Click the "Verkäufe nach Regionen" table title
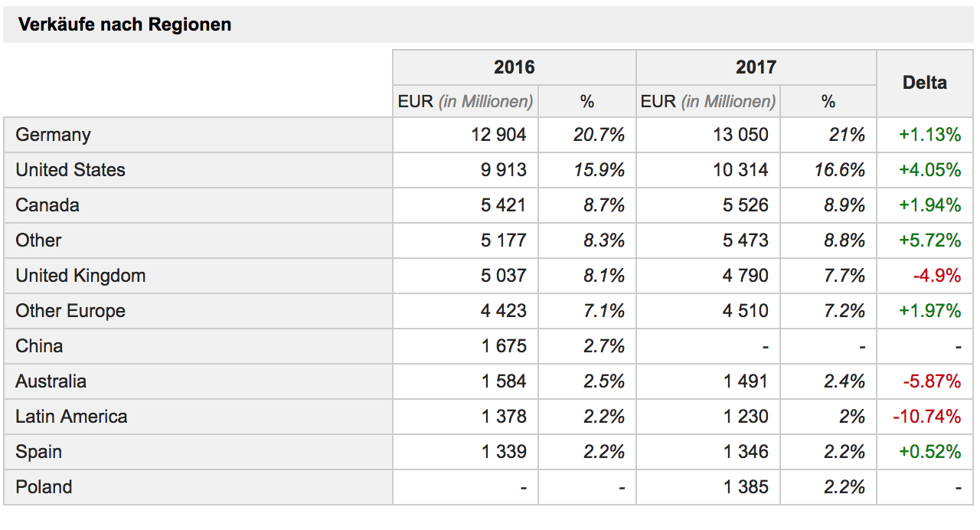Viewport: 980px width, 530px height. tap(125, 25)
